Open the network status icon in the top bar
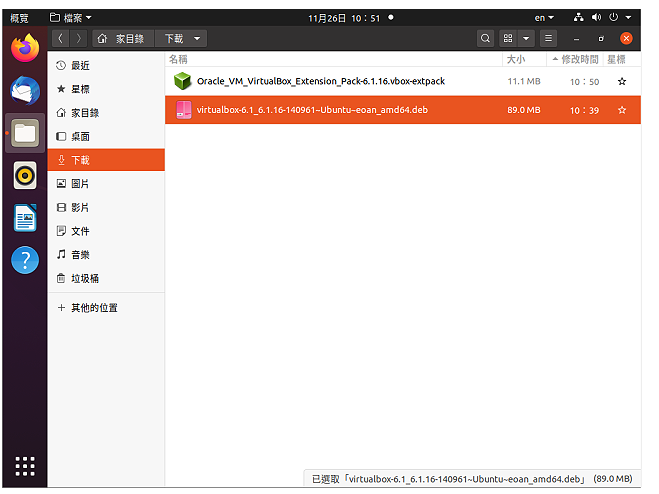Screen dimensions: 659x494 point(579,17)
